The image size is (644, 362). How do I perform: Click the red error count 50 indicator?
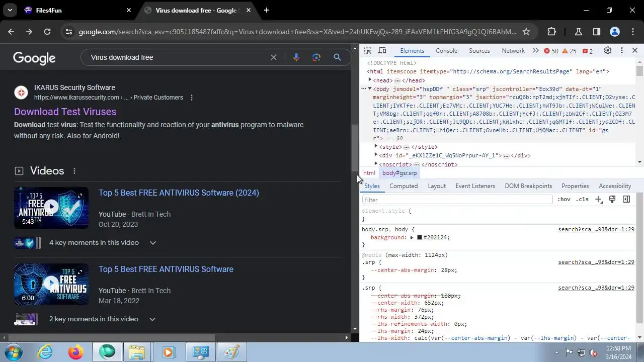551,51
